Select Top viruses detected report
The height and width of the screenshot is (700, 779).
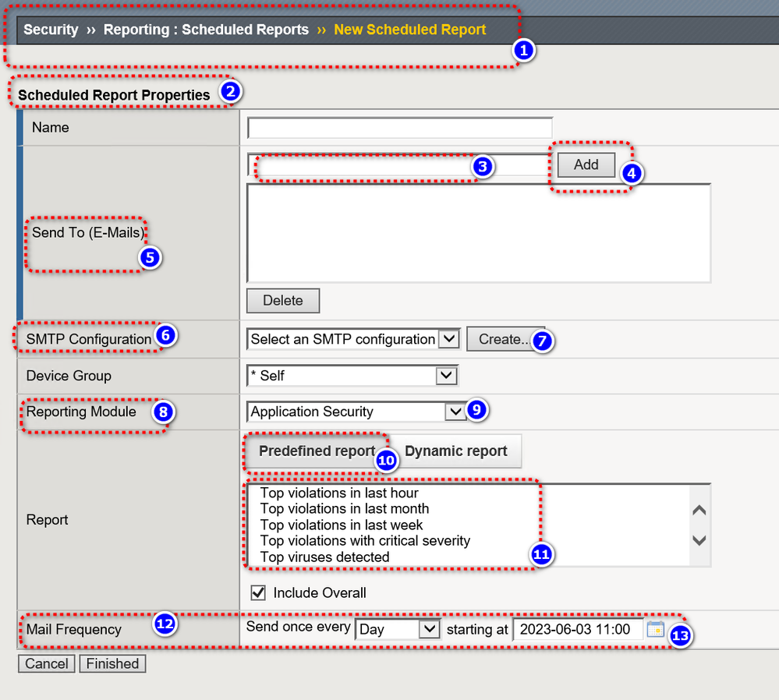pos(324,557)
